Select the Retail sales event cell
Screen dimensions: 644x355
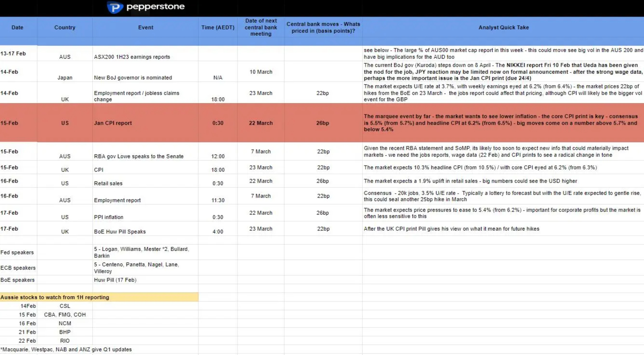pyautogui.click(x=108, y=183)
